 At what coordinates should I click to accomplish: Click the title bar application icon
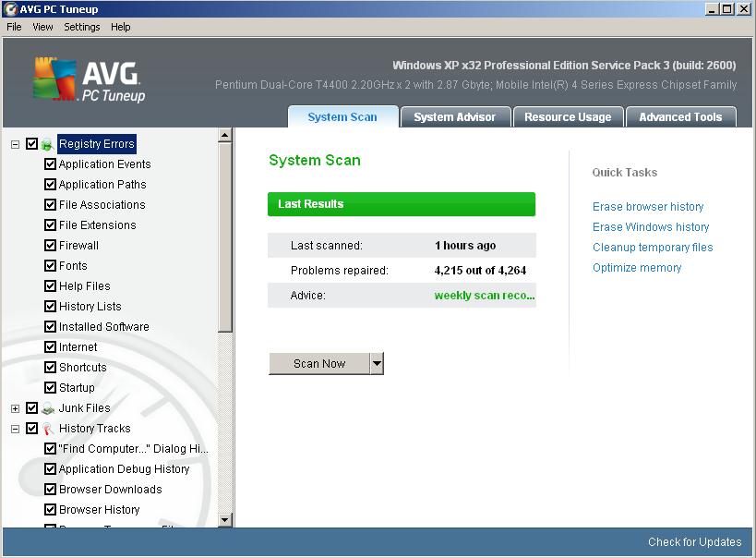pos(10,9)
